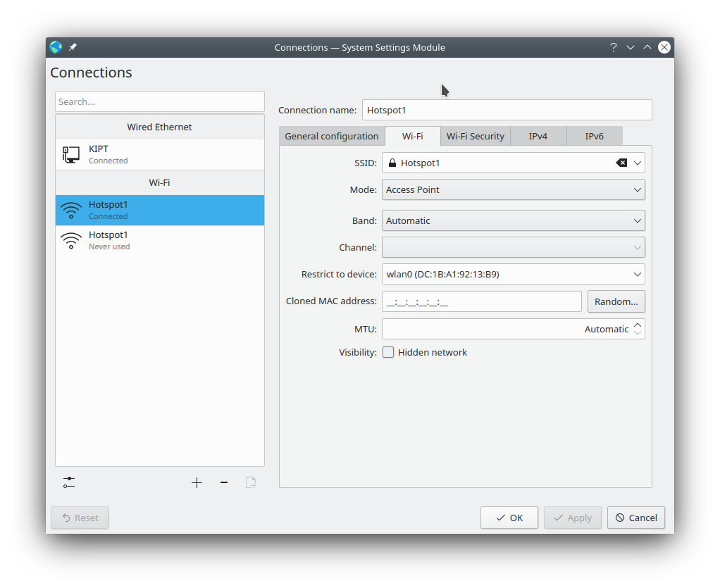Add a new connection with plus icon
Viewport: 720px width, 588px height.
[197, 482]
